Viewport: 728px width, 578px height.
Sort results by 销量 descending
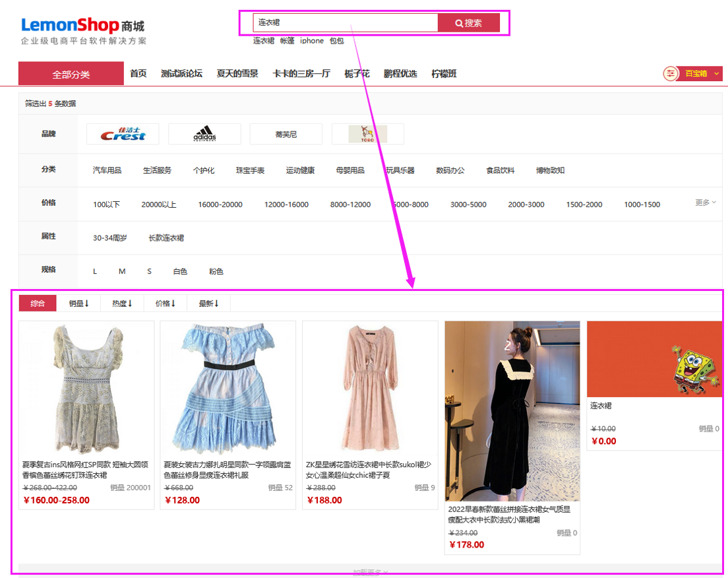78,304
